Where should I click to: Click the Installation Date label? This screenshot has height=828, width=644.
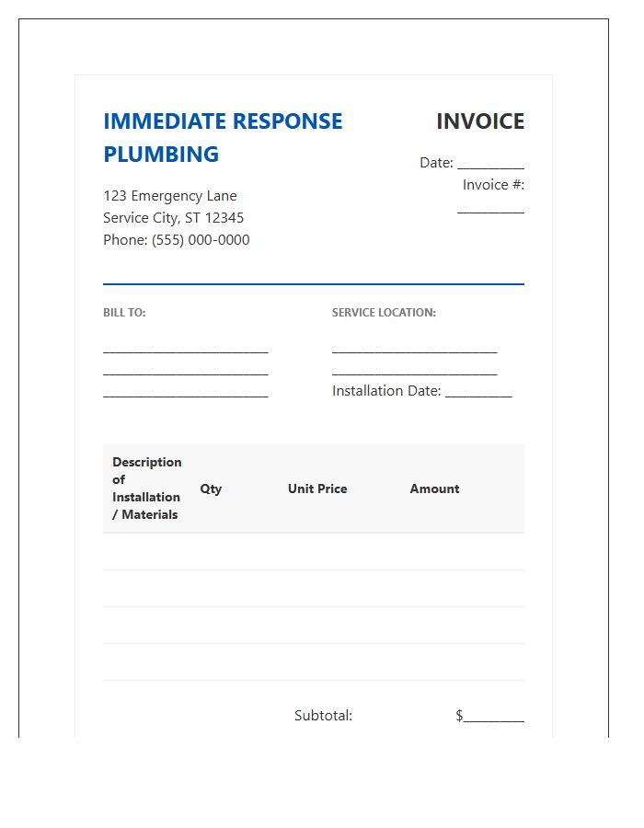pos(386,391)
